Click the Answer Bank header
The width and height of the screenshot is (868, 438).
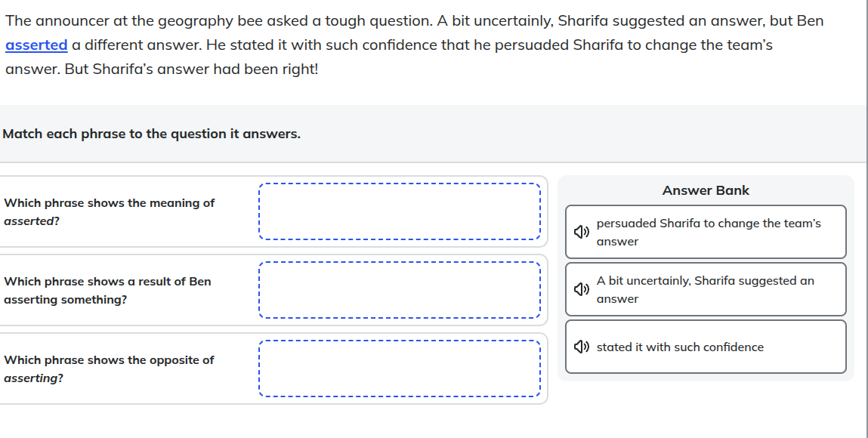[x=705, y=190]
